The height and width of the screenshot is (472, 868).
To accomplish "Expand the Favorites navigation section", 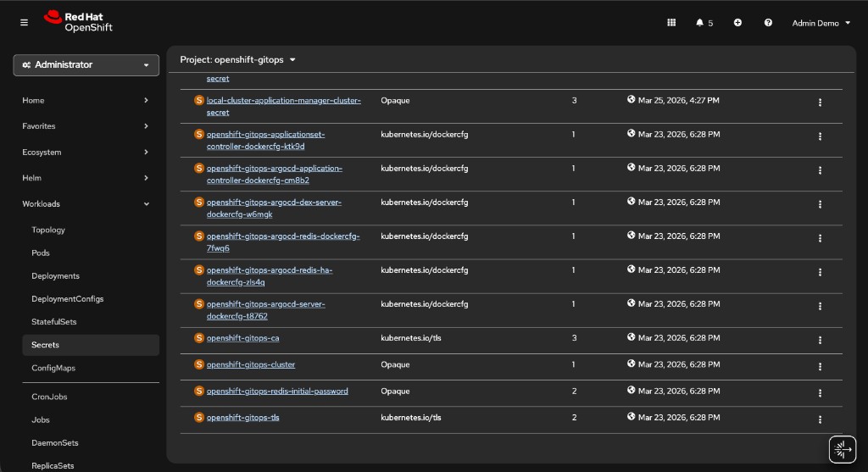I will 86,126.
